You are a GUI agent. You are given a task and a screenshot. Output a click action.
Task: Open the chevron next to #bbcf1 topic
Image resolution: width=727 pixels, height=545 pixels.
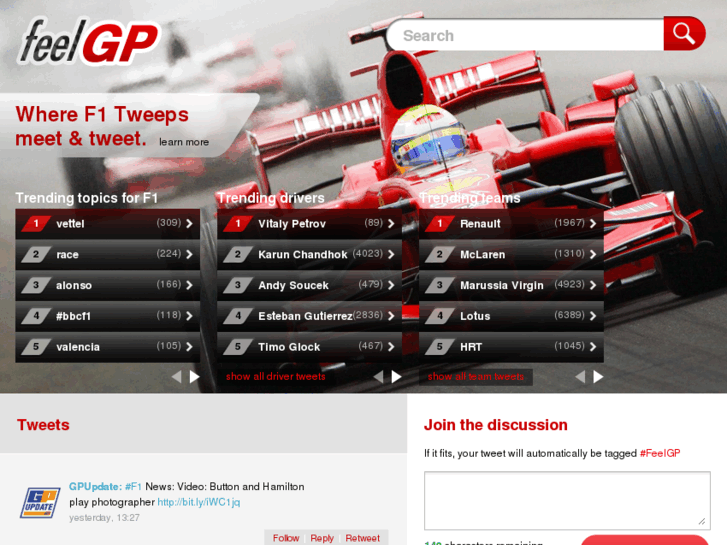(x=189, y=316)
